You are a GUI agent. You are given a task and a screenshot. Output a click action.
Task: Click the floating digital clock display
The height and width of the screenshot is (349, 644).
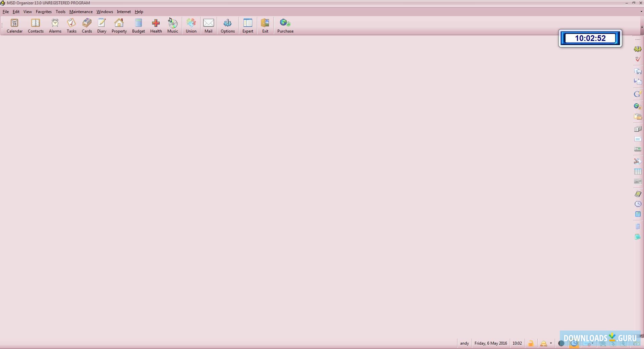coord(590,38)
